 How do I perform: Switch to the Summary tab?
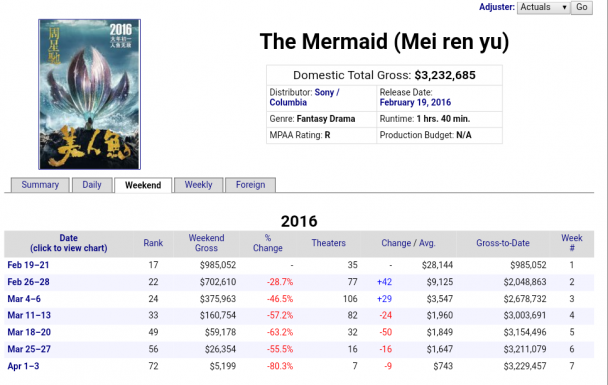click(40, 185)
